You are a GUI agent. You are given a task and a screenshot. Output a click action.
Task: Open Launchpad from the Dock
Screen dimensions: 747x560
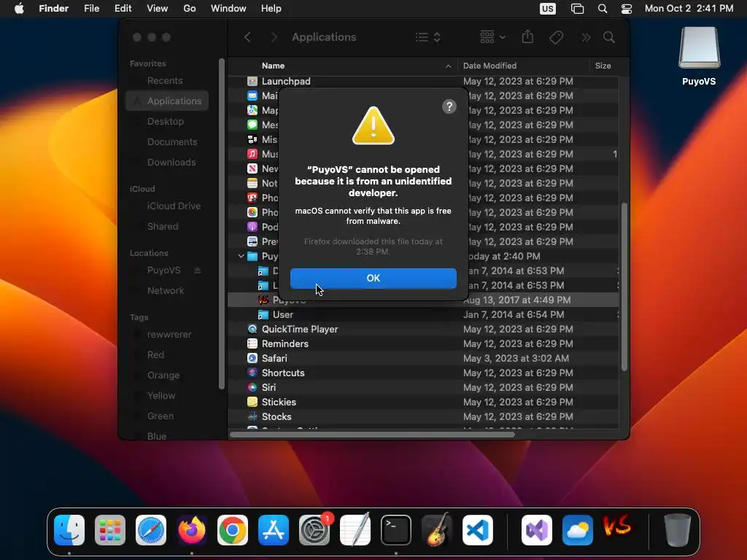tap(110, 530)
